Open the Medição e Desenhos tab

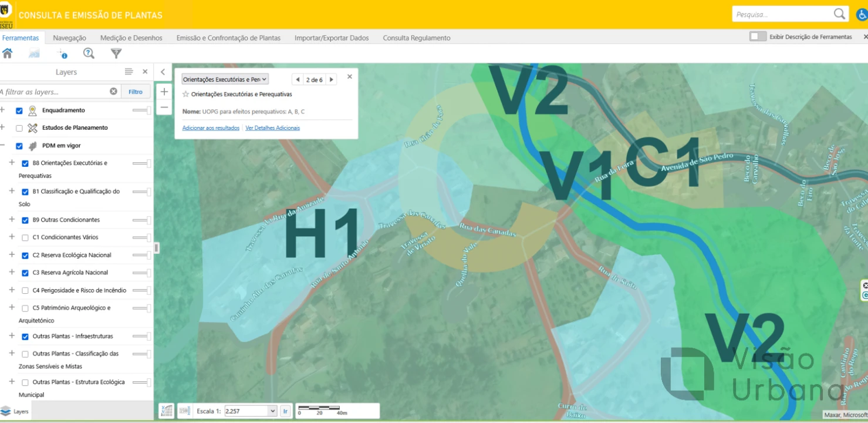[x=131, y=38]
